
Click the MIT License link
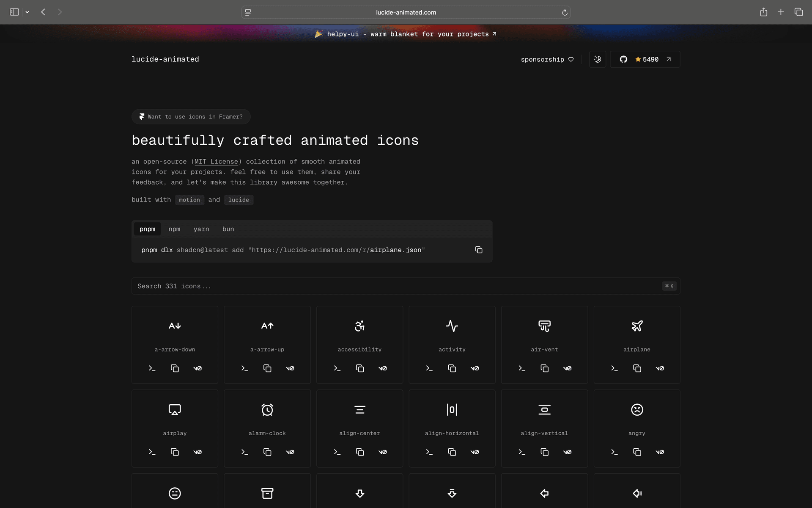click(216, 162)
